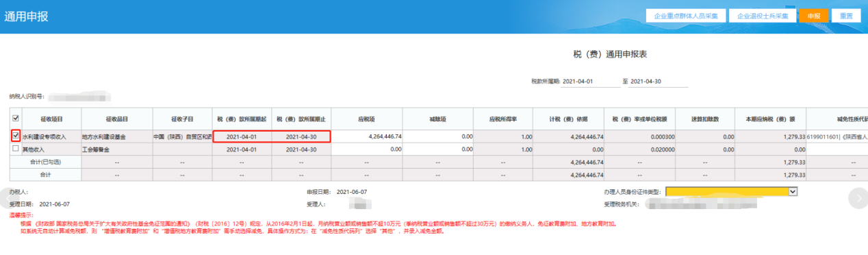Viewport: 868px width, 255px height.
Task: Open 企业退役士兵采集
Action: [x=762, y=16]
